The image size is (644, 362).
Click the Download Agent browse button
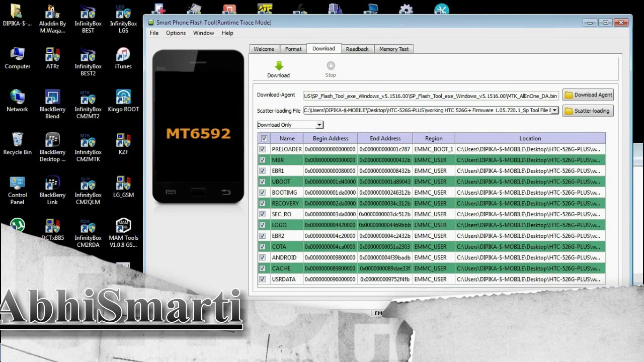(x=588, y=95)
